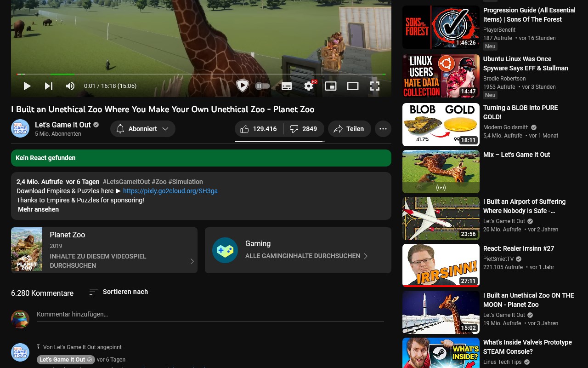Mute the video volume
588x368 pixels.
pos(70,86)
